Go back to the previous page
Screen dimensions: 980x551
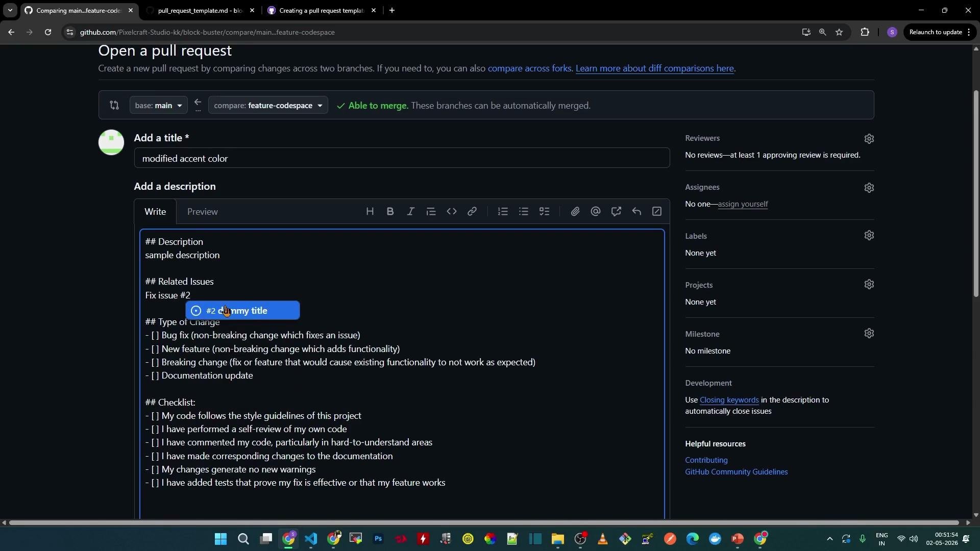(x=11, y=32)
